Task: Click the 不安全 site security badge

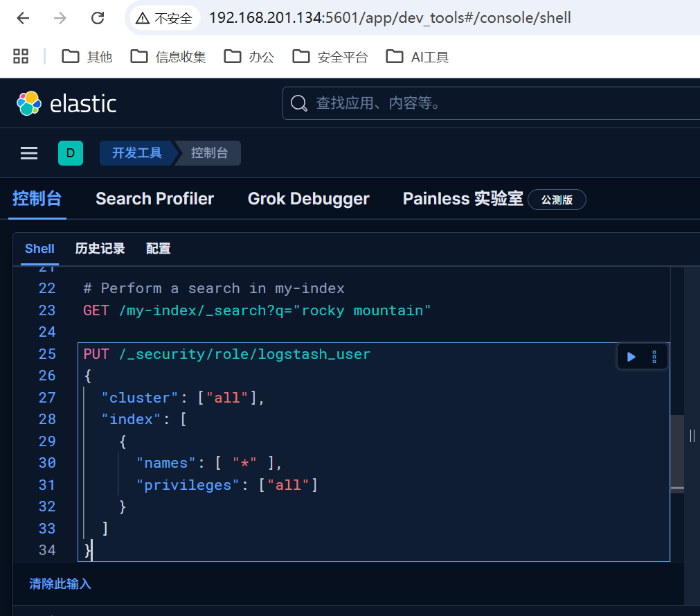Action: pos(165,18)
